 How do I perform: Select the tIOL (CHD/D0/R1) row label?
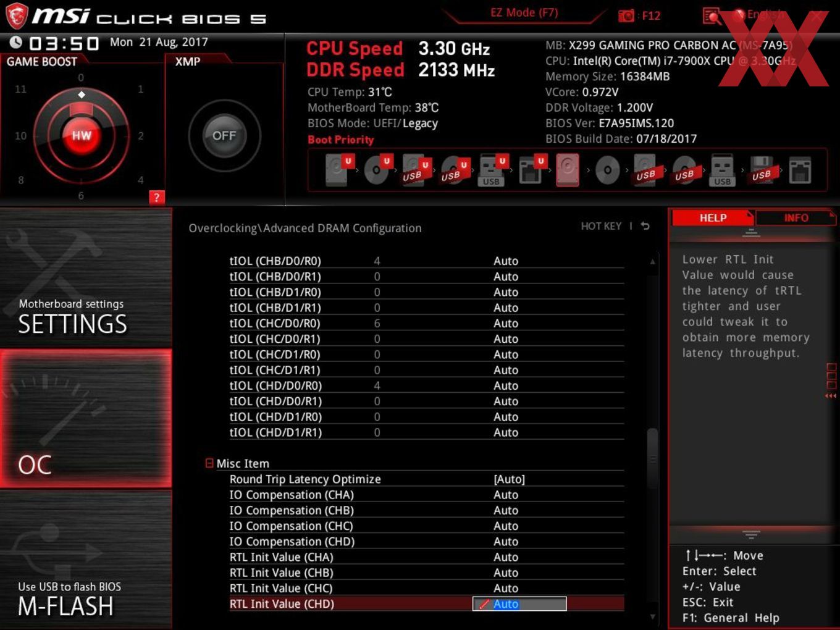pos(275,401)
